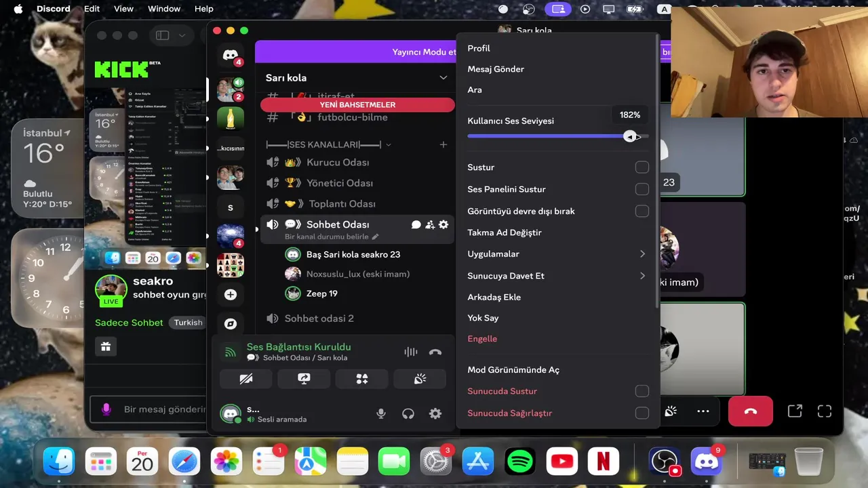
Task: Open YouTube app in the Dock
Action: pyautogui.click(x=561, y=462)
